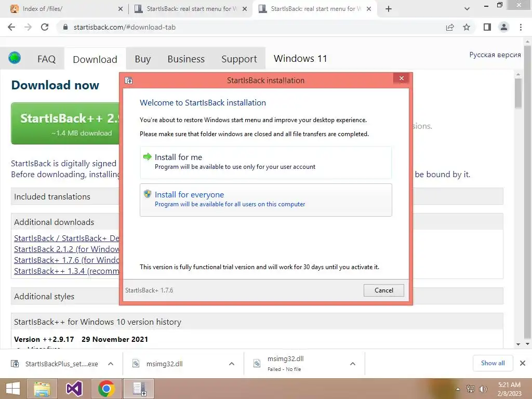
Task: Cancel the StartIsBack installation
Action: click(384, 290)
